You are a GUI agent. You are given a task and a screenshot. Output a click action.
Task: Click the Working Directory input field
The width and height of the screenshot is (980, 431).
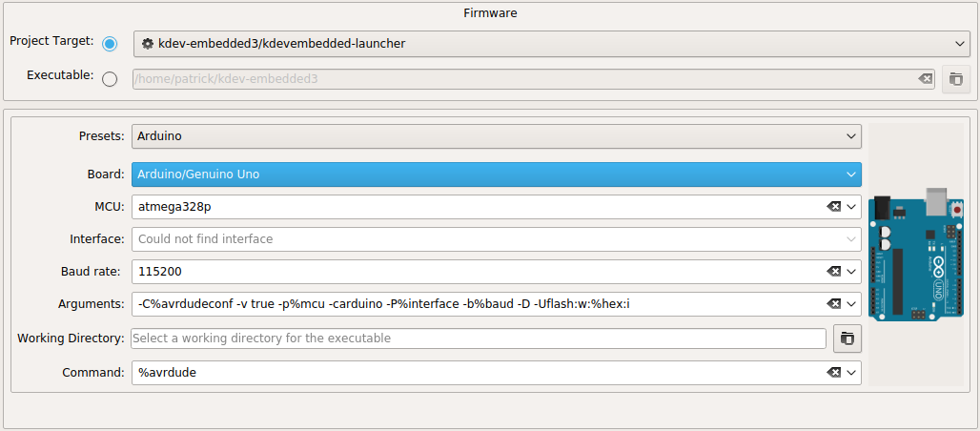477,339
